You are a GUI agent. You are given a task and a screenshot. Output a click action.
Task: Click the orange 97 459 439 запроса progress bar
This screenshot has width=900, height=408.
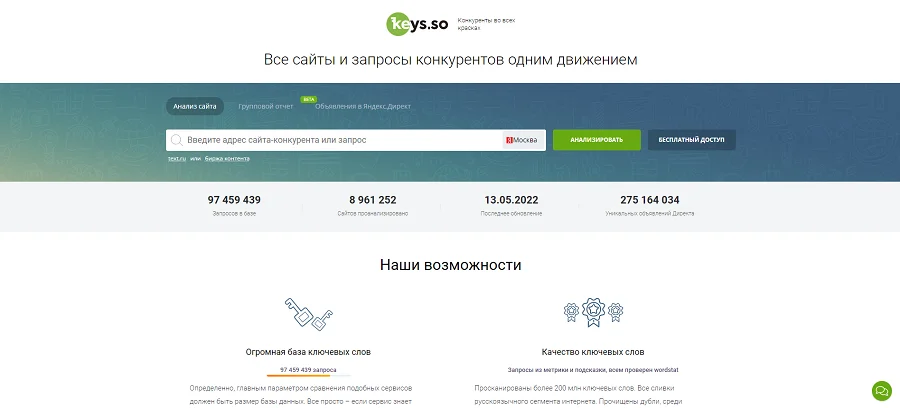(308, 376)
